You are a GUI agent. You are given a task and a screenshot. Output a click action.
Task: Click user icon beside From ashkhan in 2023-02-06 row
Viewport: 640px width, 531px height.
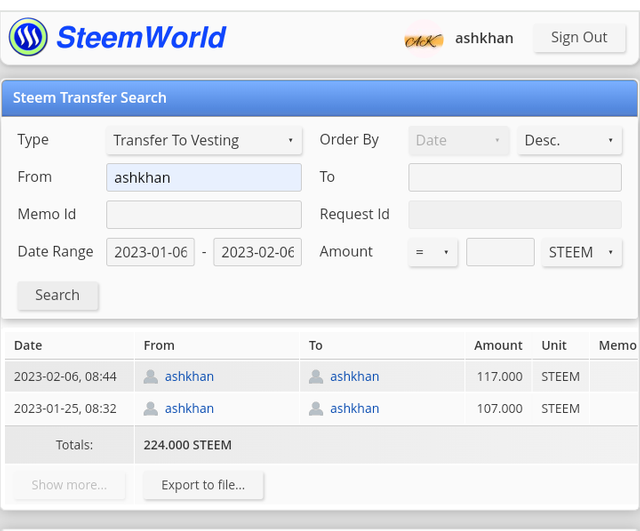pos(151,376)
